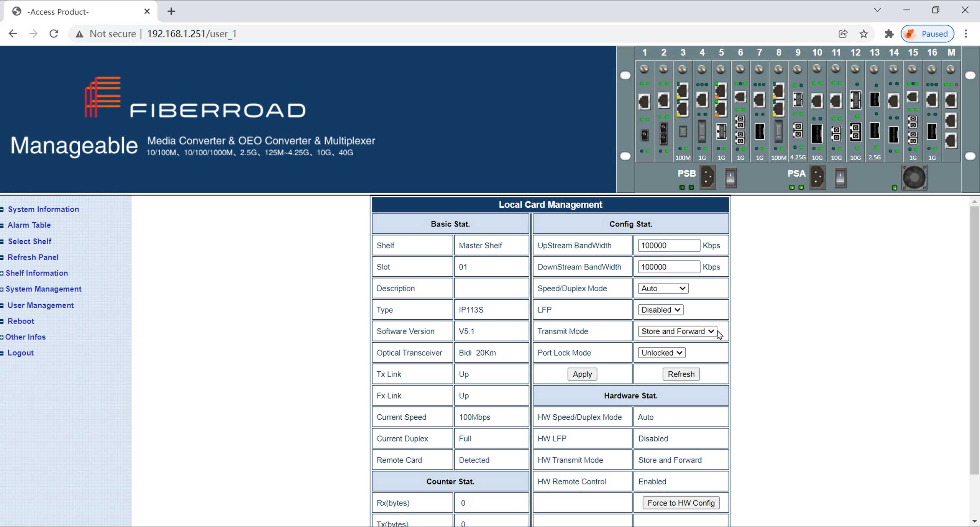Select the slot 14 card

point(894,111)
